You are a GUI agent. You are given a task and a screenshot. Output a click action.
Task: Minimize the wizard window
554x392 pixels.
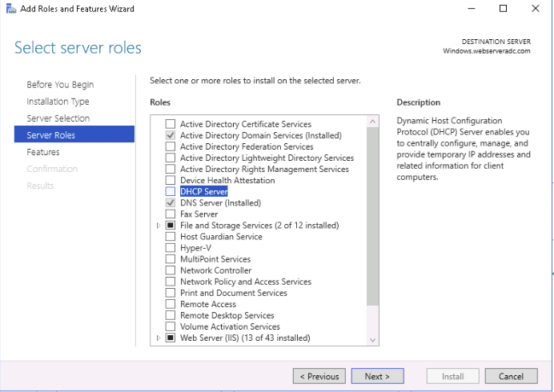(x=472, y=9)
